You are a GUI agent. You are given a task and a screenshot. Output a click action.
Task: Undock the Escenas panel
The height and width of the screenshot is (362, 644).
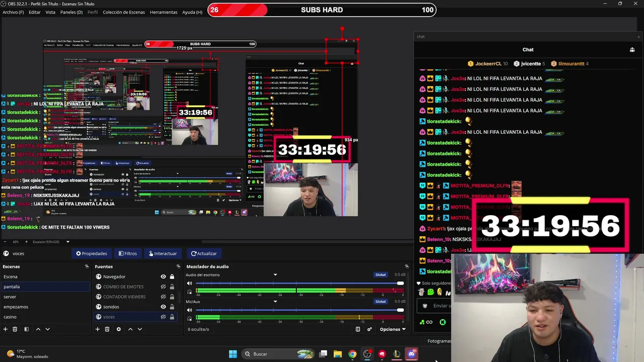tap(87, 266)
